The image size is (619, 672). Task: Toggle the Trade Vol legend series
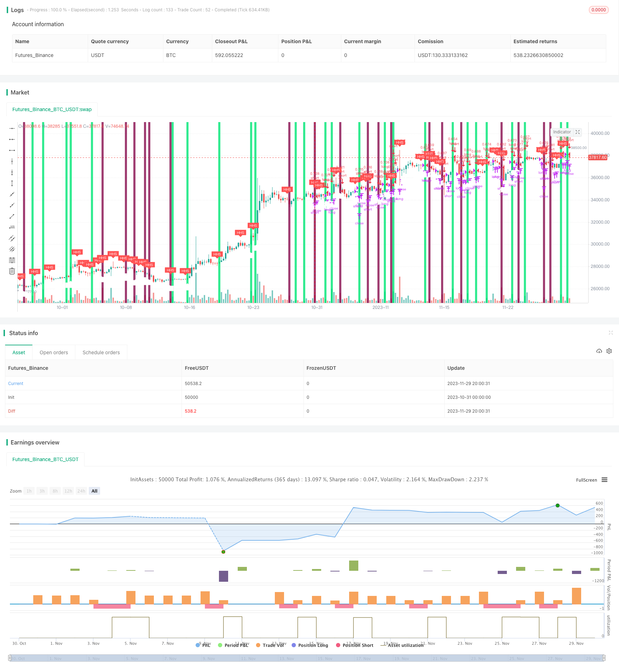coord(270,645)
